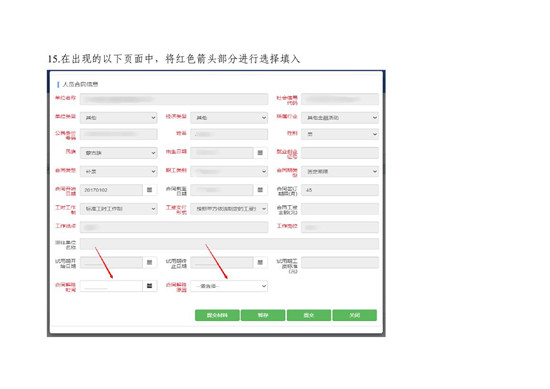Click the 合同签订期限(月) field showing 45
This screenshot has width=550, height=389.
pyautogui.click(x=340, y=190)
